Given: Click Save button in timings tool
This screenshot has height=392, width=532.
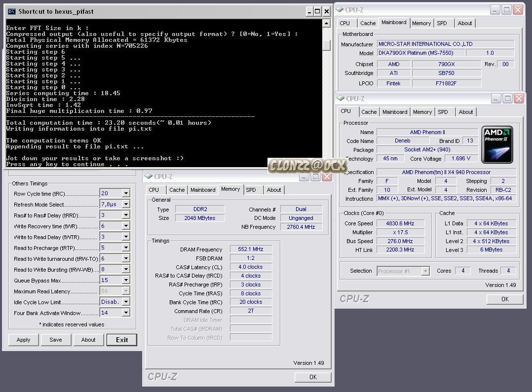Looking at the screenshot, I should [56, 340].
